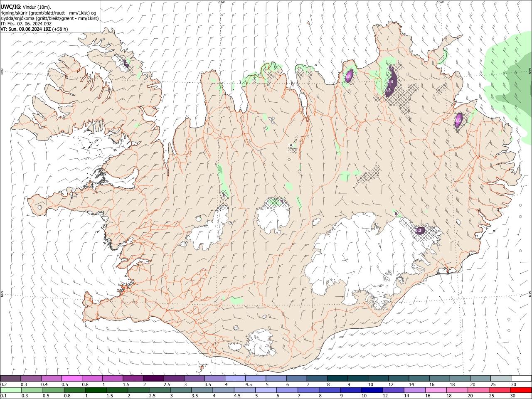
Task: Click the "4.5" label on the snow scale
Action: point(249,384)
